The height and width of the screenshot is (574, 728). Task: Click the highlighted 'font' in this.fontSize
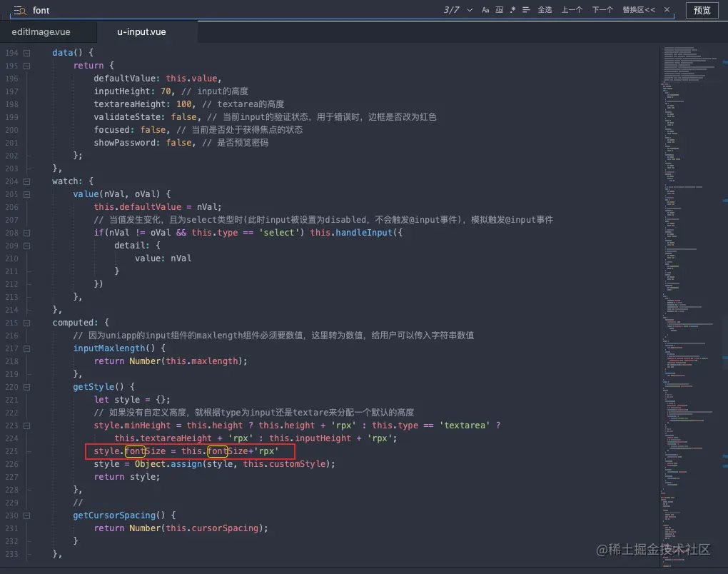click(217, 451)
